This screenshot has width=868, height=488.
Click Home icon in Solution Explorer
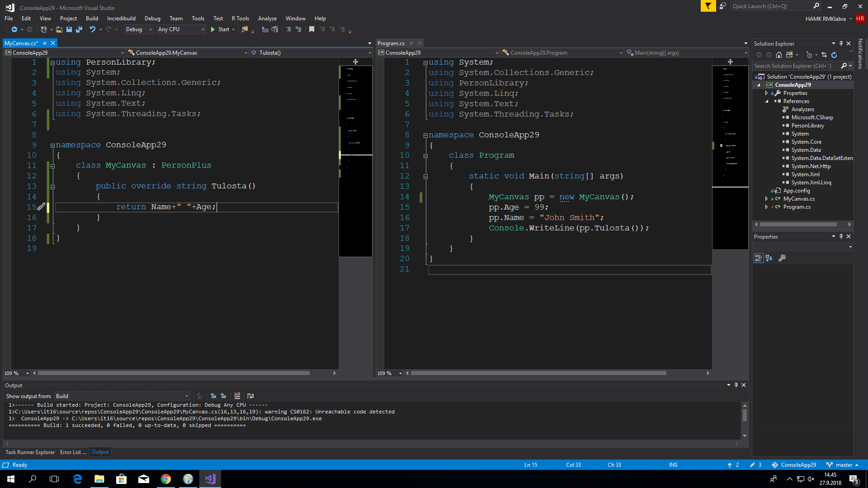point(778,55)
